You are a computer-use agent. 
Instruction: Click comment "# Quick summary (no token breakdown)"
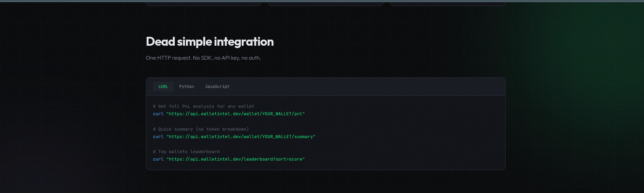click(x=201, y=129)
